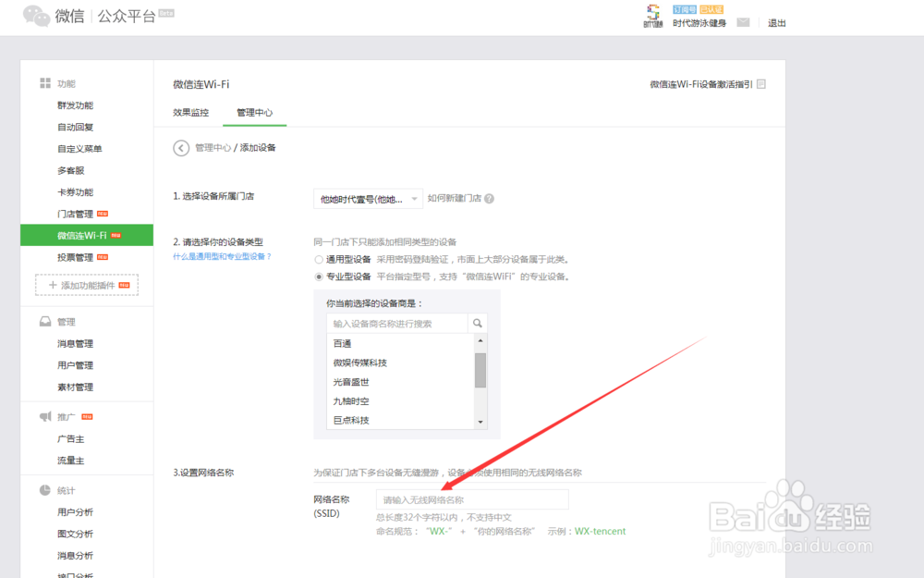This screenshot has height=578, width=924.
Task: Click the vendor list scrollbar thumb
Action: (x=480, y=371)
